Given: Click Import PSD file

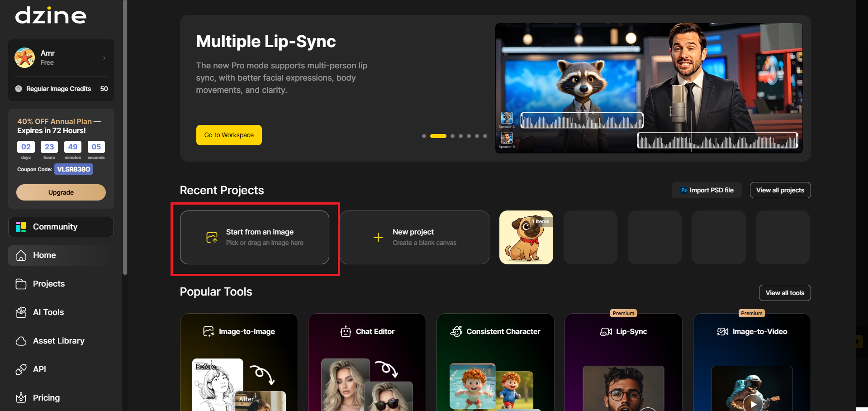Looking at the screenshot, I should pos(707,190).
